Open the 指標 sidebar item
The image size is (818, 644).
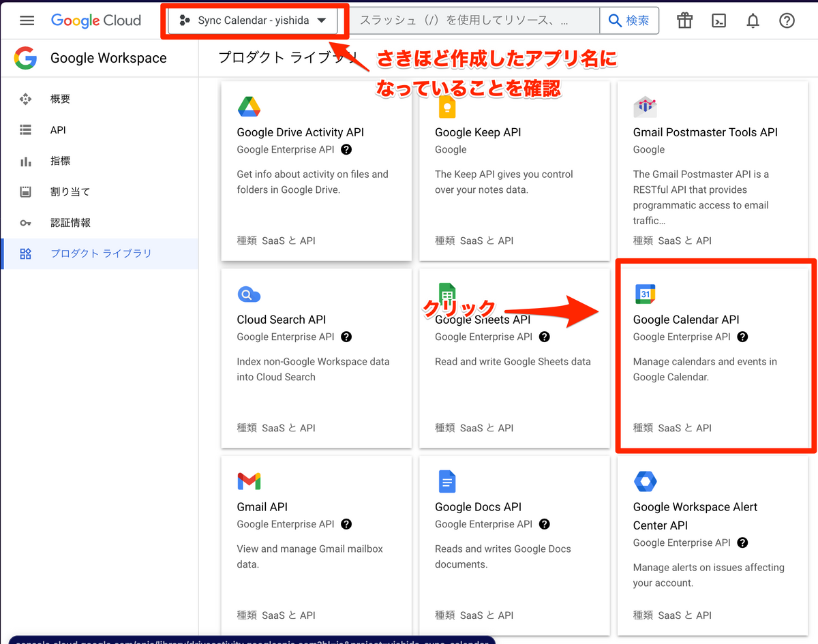pos(100,161)
